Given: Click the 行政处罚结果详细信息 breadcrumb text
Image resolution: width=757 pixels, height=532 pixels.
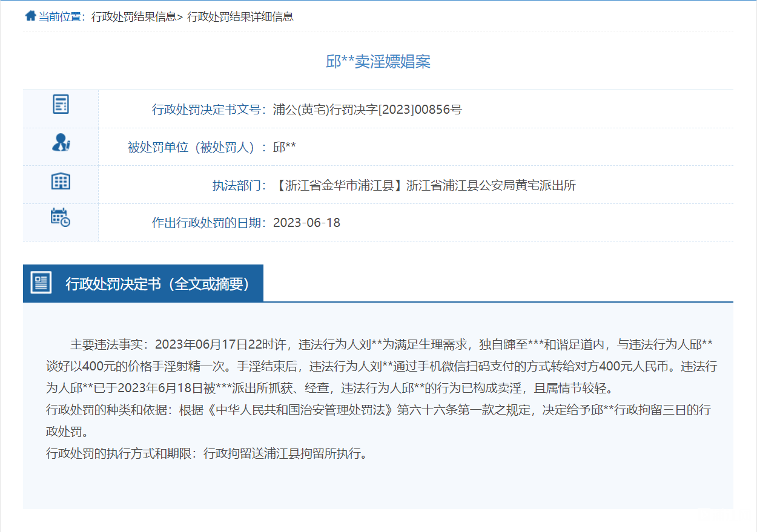Looking at the screenshot, I should point(240,17).
